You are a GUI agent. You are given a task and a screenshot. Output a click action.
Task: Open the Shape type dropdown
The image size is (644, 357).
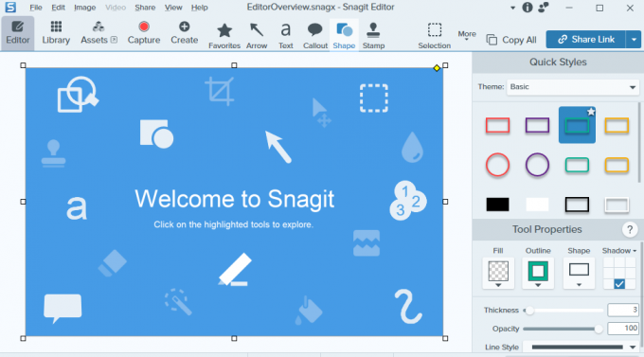579,274
